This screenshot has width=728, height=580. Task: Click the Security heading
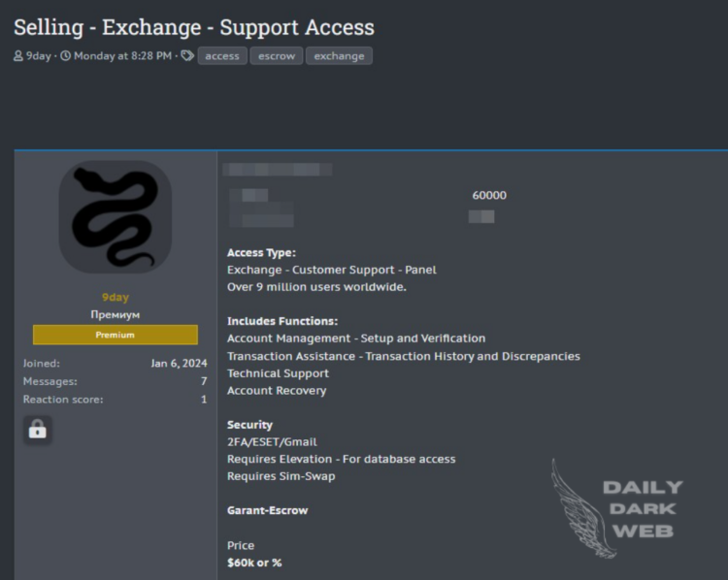249,425
